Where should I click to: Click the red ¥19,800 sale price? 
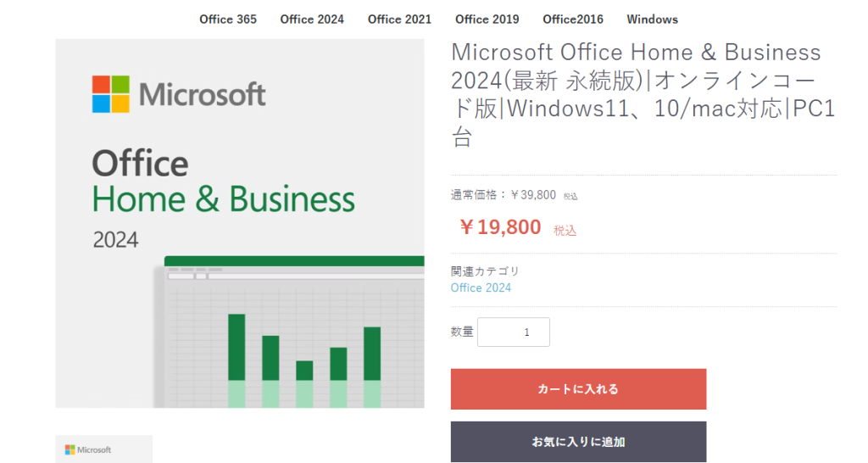pyautogui.click(x=500, y=227)
